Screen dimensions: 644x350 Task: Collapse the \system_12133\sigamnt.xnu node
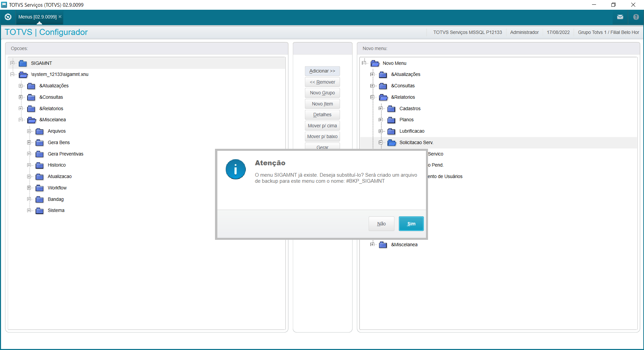tap(12, 74)
